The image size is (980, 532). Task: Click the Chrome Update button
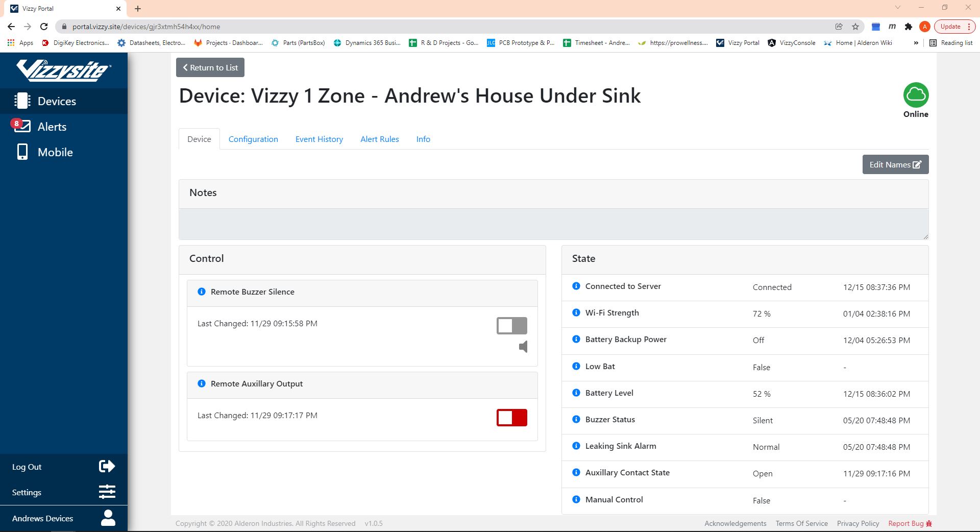click(x=954, y=27)
